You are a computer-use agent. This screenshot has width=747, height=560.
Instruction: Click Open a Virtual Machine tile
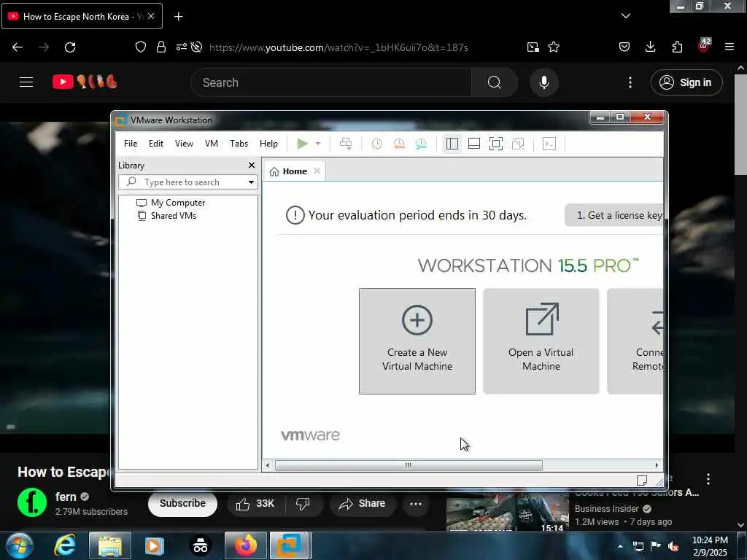(x=541, y=341)
